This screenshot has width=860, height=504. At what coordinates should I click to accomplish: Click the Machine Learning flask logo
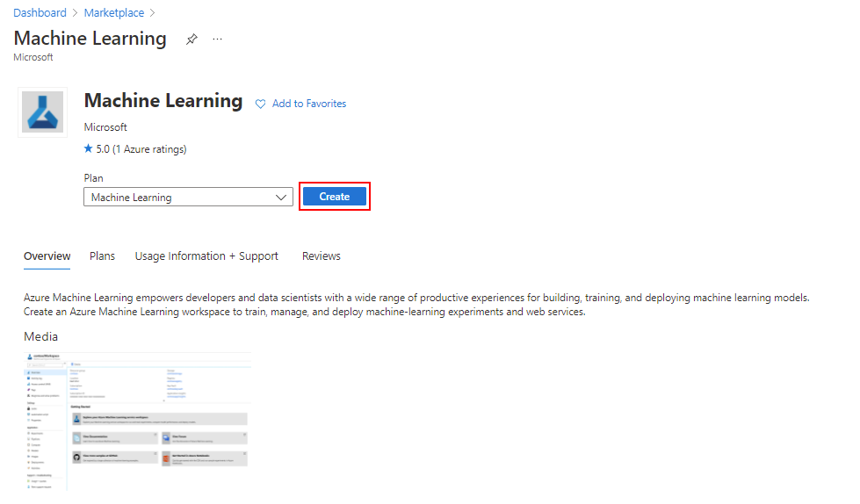pyautogui.click(x=43, y=112)
